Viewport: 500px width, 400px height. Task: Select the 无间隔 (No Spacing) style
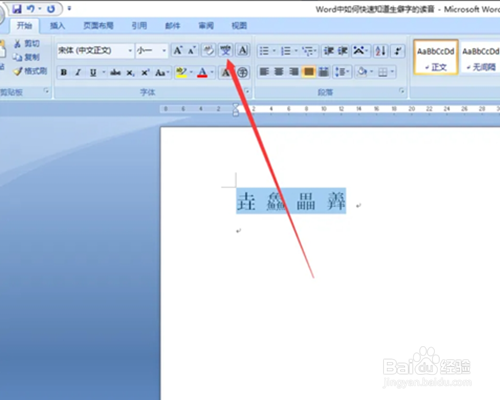480,57
